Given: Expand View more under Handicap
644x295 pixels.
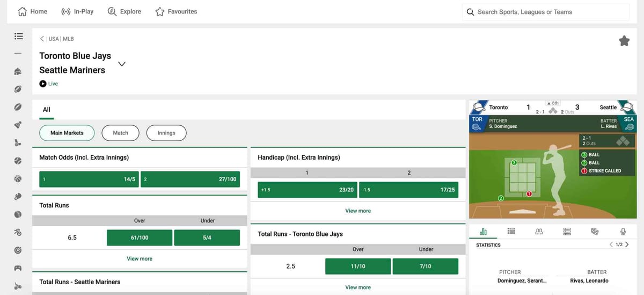Looking at the screenshot, I should [x=358, y=211].
